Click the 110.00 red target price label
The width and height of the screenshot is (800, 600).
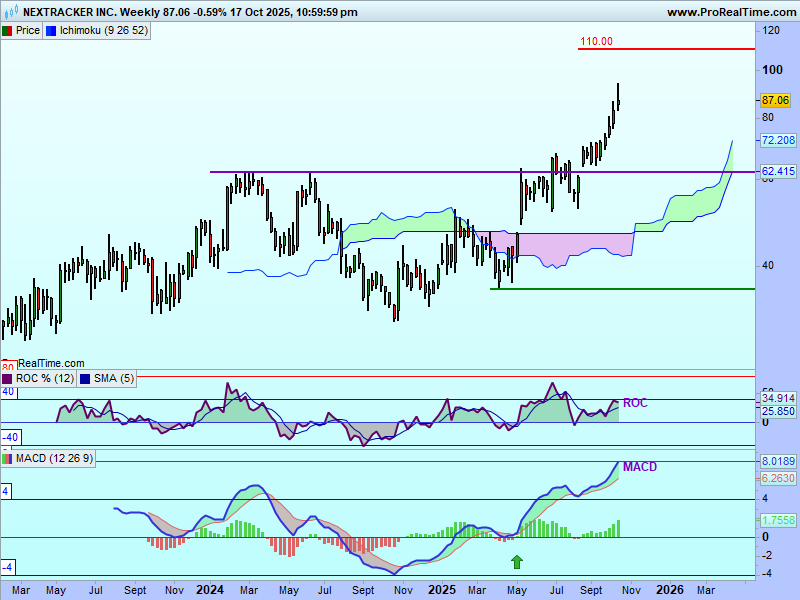(x=596, y=42)
